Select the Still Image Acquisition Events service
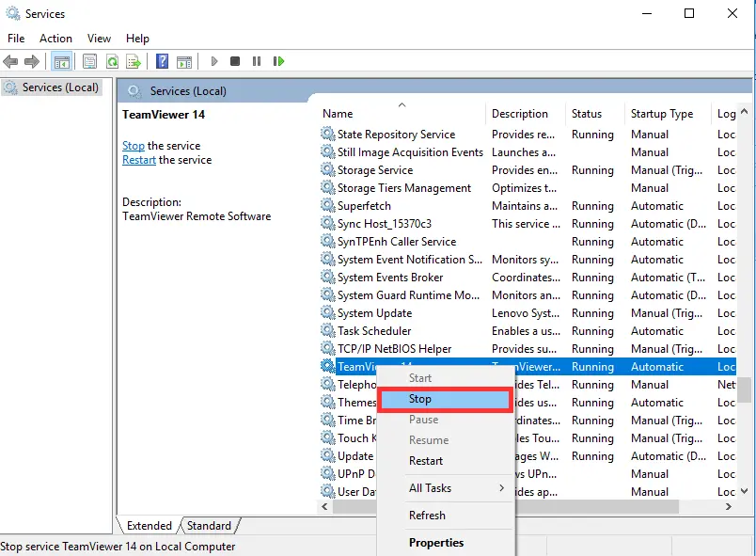The width and height of the screenshot is (756, 556). pyautogui.click(x=528, y=152)
